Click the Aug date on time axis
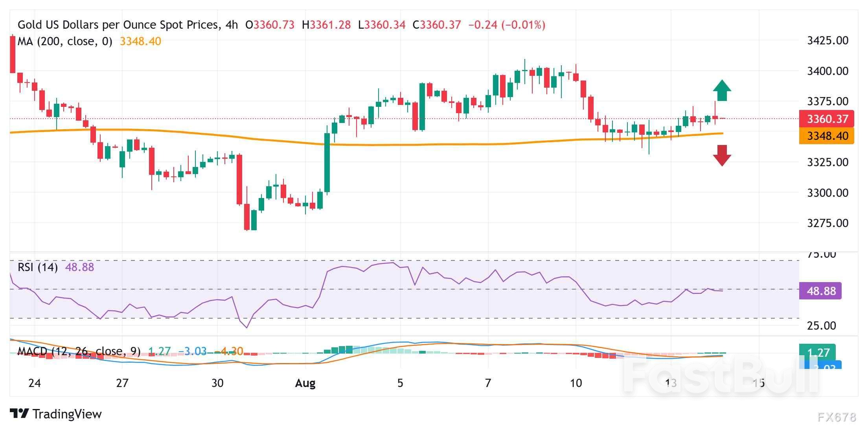The width and height of the screenshot is (868, 431). pos(305,383)
